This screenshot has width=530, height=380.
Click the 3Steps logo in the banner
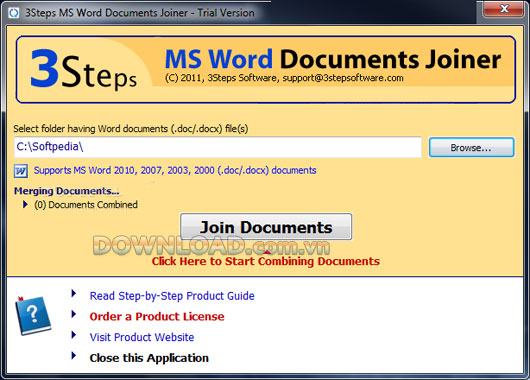(83, 69)
